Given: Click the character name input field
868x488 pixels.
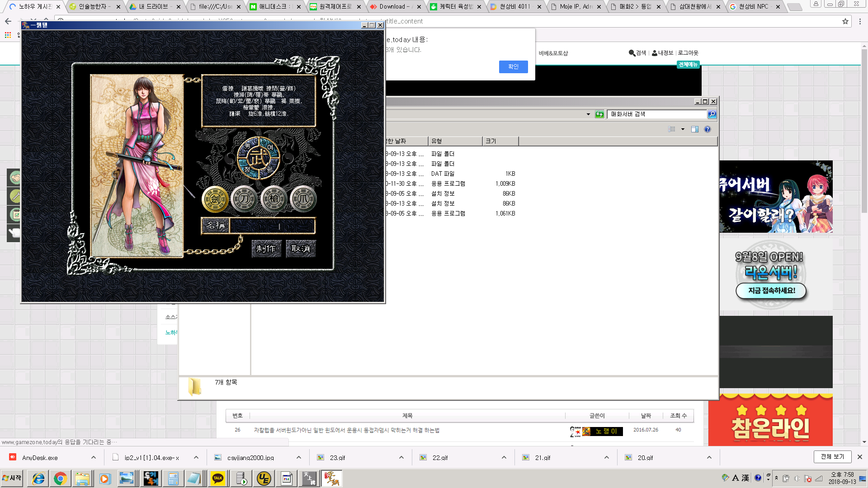Looking at the screenshot, I should click(272, 225).
